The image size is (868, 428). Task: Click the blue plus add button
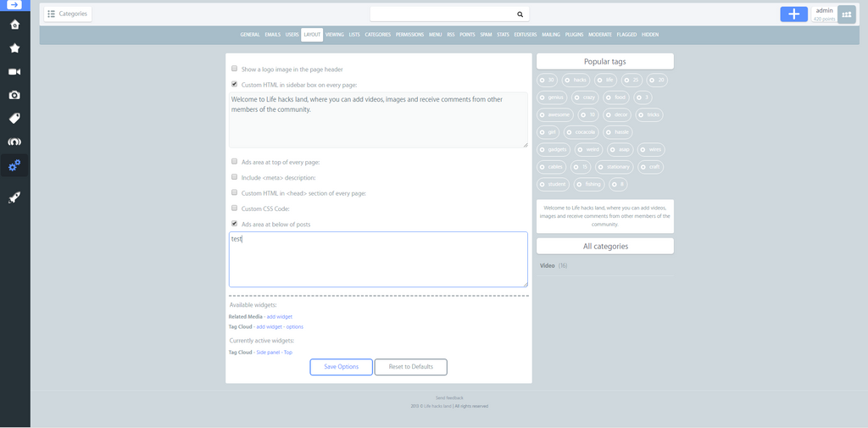click(793, 14)
